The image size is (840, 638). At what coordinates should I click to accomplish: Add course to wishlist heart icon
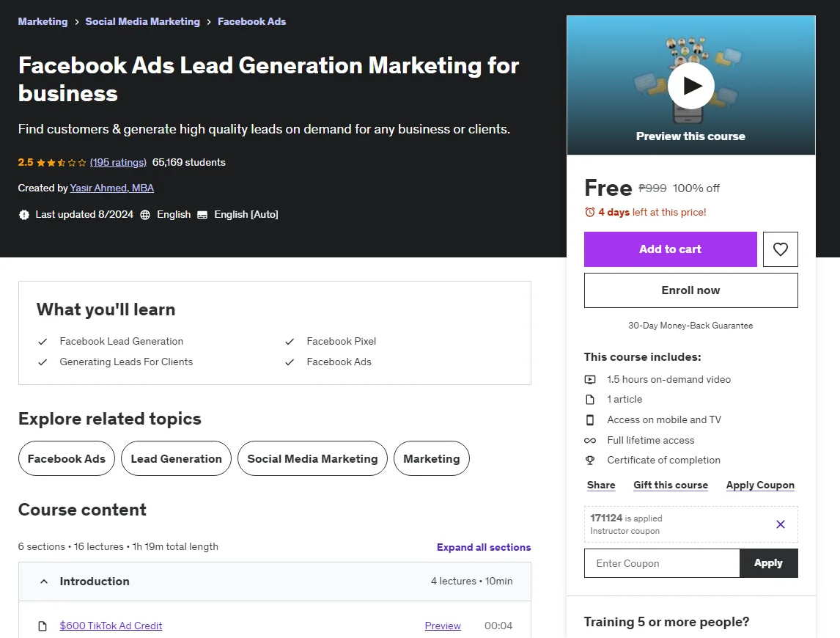click(x=780, y=249)
